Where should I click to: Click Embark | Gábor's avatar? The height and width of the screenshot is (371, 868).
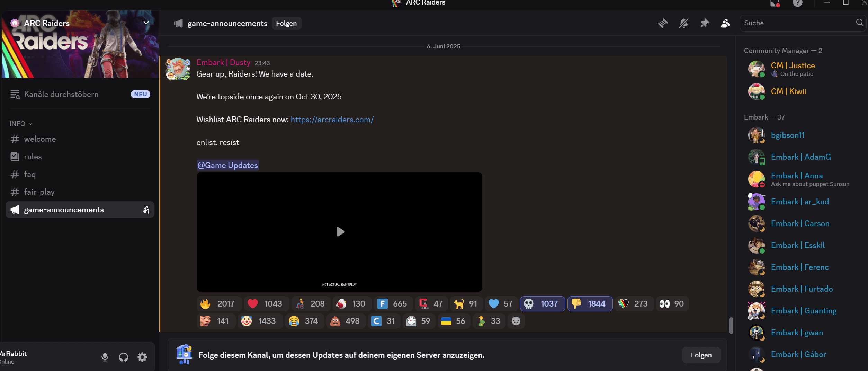pos(757,354)
